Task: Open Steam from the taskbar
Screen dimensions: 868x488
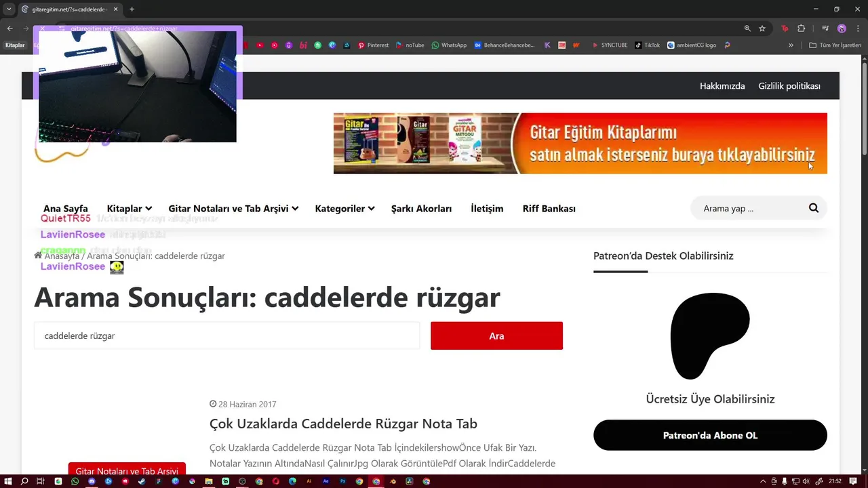Action: pos(142,481)
